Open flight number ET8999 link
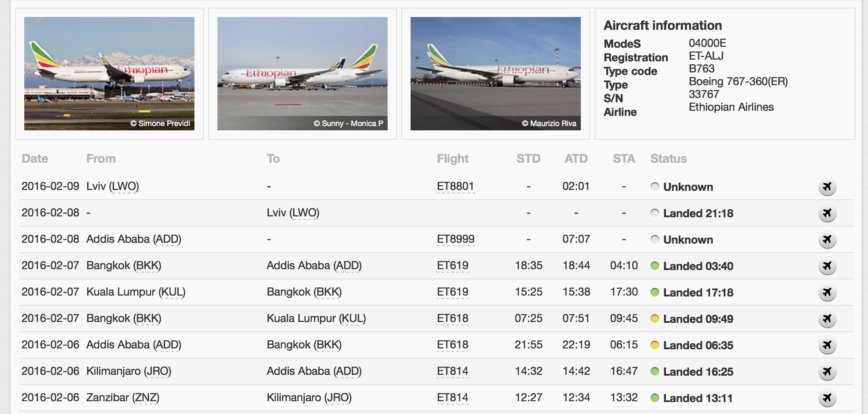868x414 pixels. [455, 239]
